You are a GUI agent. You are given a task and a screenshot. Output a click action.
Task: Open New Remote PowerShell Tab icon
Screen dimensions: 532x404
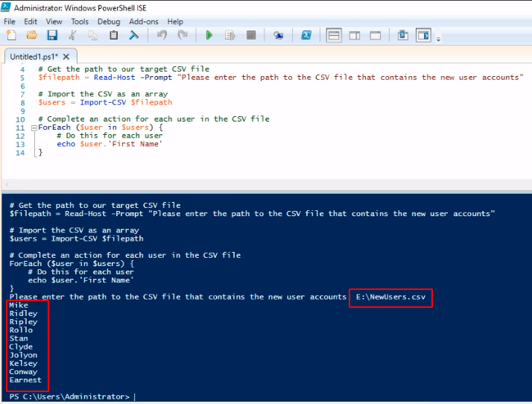pos(278,35)
